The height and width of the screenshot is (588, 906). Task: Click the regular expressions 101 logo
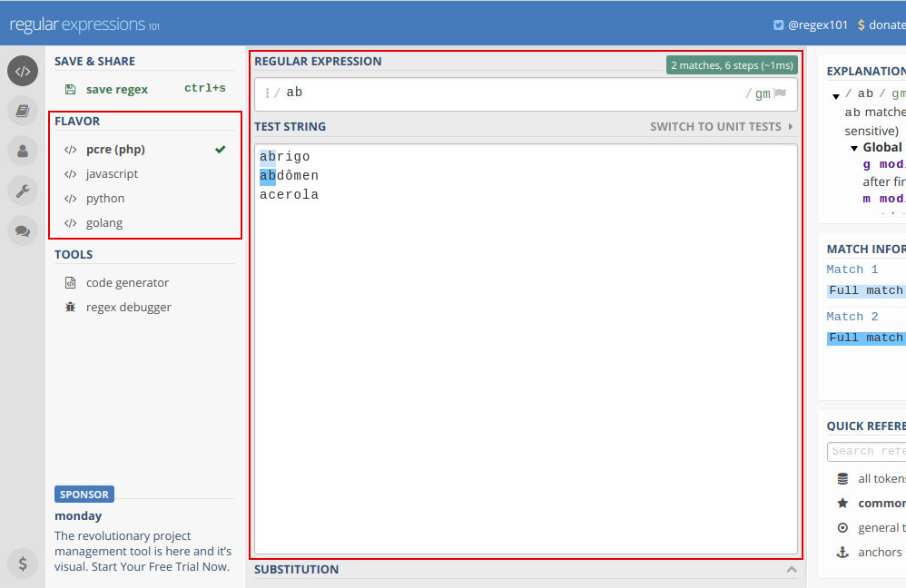pos(84,24)
